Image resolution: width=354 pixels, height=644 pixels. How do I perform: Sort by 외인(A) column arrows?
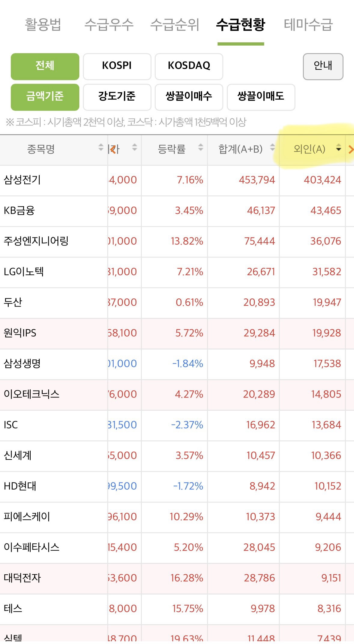pos(338,147)
